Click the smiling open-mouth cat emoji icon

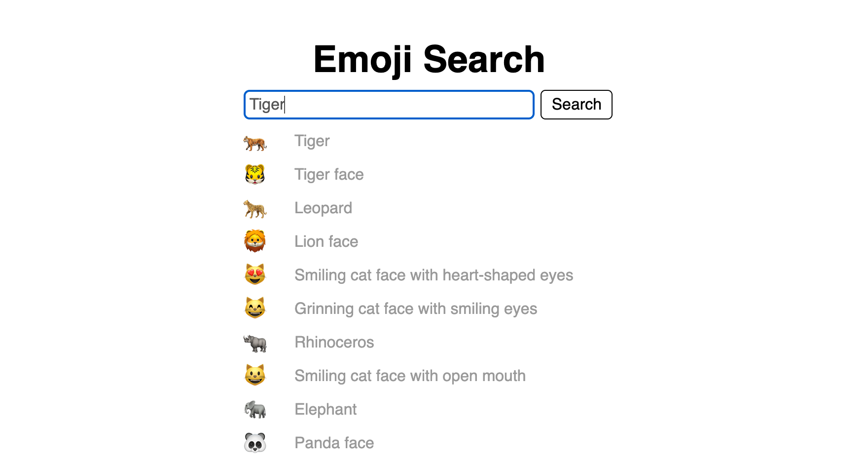coord(255,376)
